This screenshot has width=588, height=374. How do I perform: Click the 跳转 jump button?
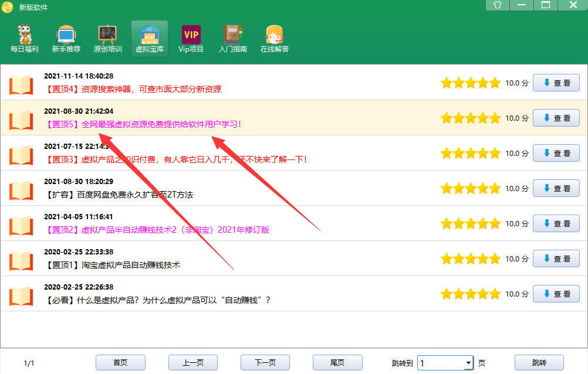click(539, 363)
